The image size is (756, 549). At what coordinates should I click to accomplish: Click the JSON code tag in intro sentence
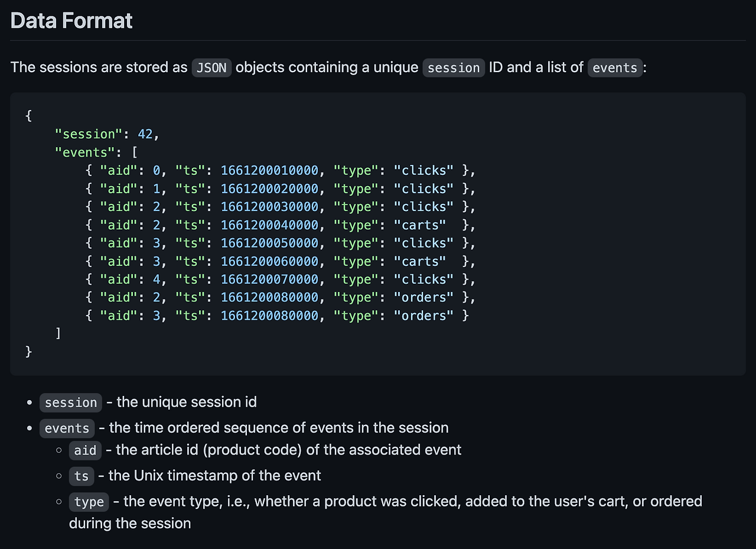pos(211,68)
